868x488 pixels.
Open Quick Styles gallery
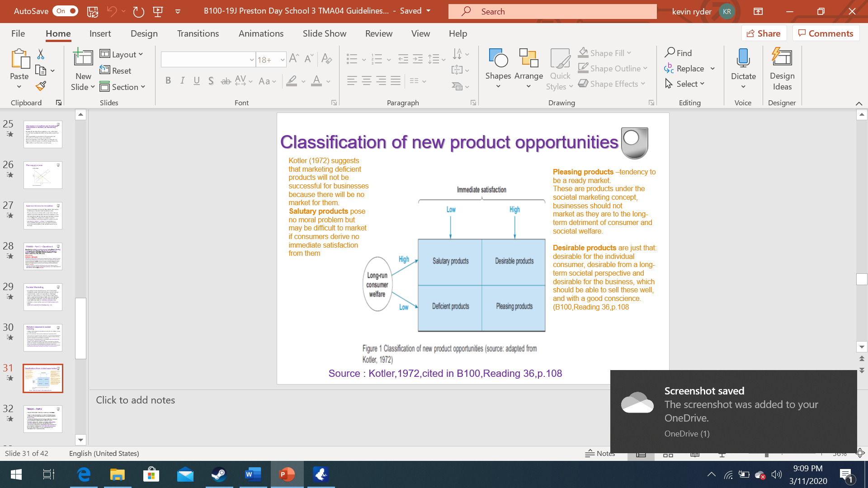[x=560, y=70]
